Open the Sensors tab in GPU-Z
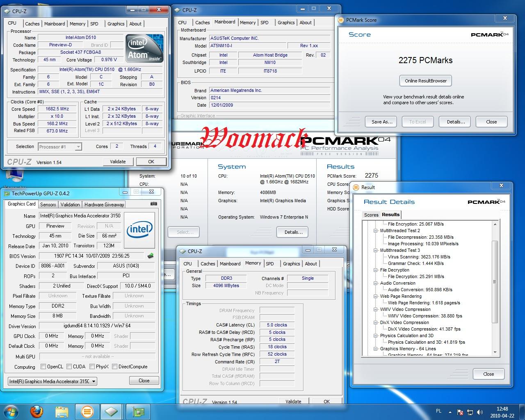Screen dimensions: 525x420 (48, 204)
